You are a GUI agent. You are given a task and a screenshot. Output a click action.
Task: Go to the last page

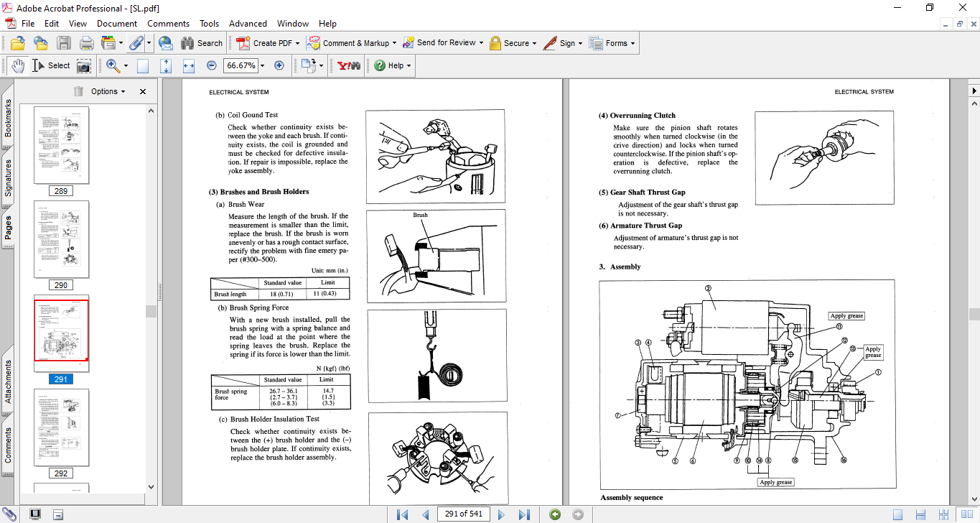coord(524,514)
